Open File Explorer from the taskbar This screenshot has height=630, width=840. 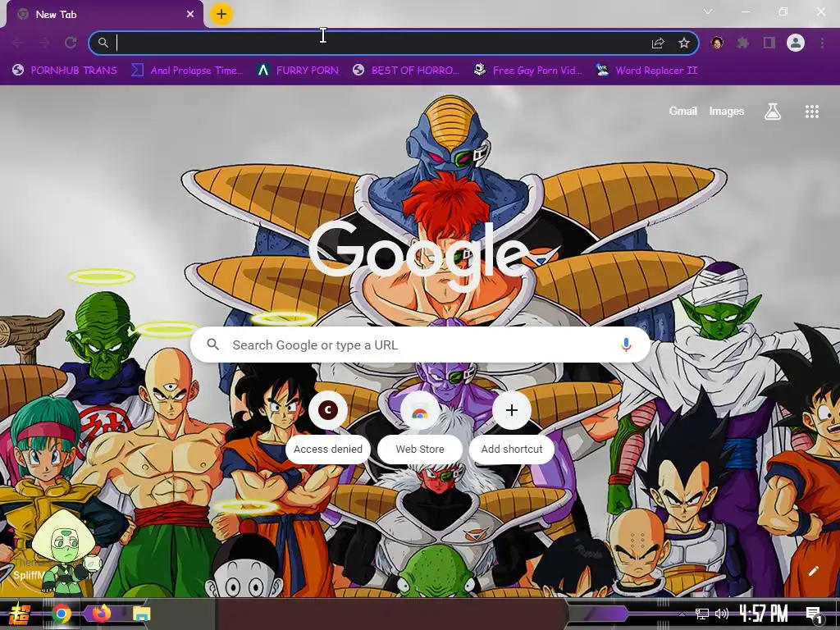(x=141, y=614)
